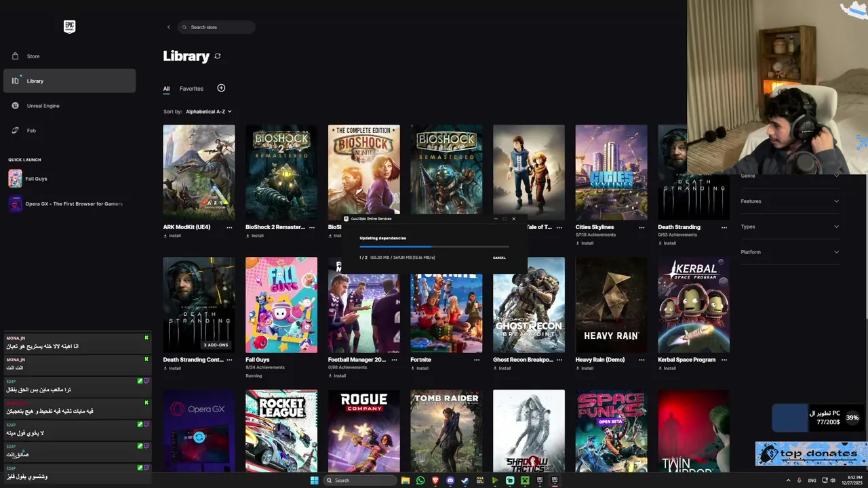The image size is (868, 488).
Task: Open options menu for Football Manager
Action: 394,360
